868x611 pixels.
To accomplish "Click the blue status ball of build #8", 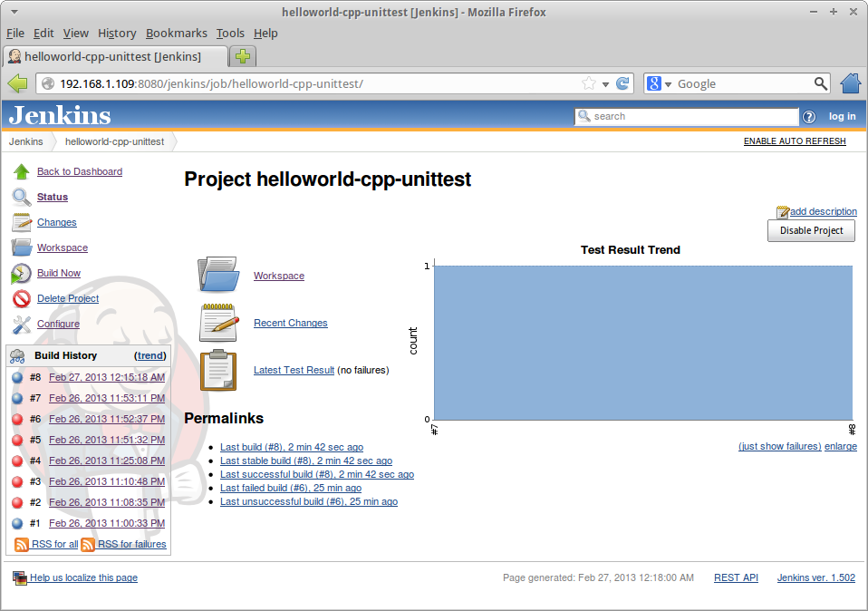I will click(18, 378).
